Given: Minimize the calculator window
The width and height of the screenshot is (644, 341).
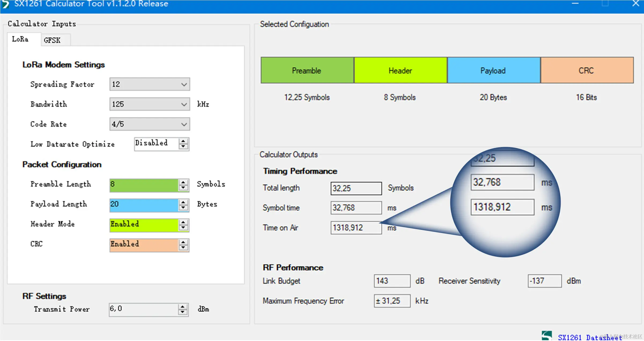Looking at the screenshot, I should tap(575, 4).
